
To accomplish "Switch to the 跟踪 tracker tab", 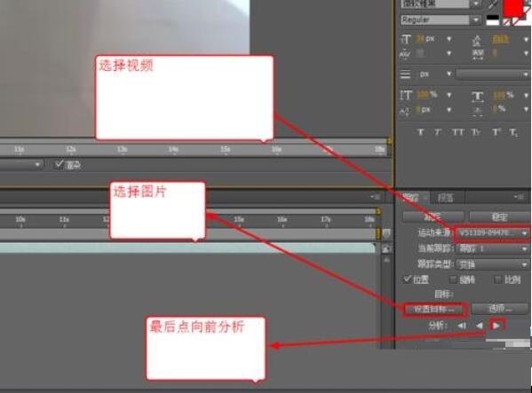I will [x=413, y=197].
